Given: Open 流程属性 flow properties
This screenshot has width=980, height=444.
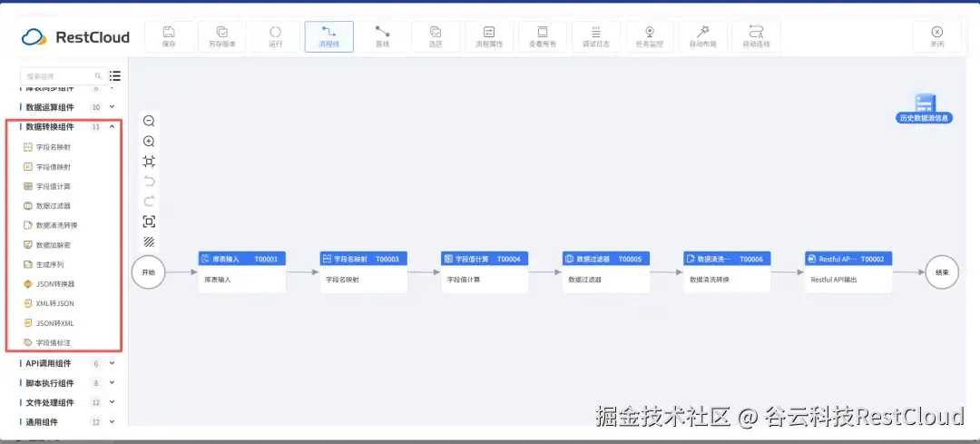Looking at the screenshot, I should tap(489, 37).
